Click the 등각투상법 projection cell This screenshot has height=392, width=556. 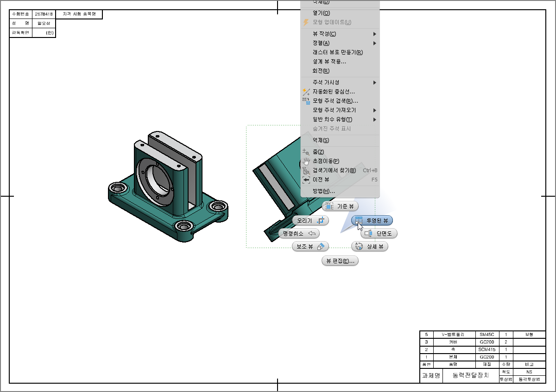[x=529, y=379]
